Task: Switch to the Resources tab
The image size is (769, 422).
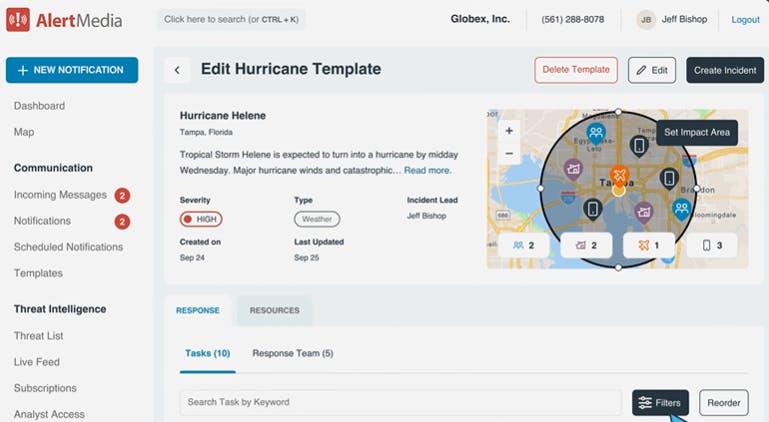Action: (274, 311)
